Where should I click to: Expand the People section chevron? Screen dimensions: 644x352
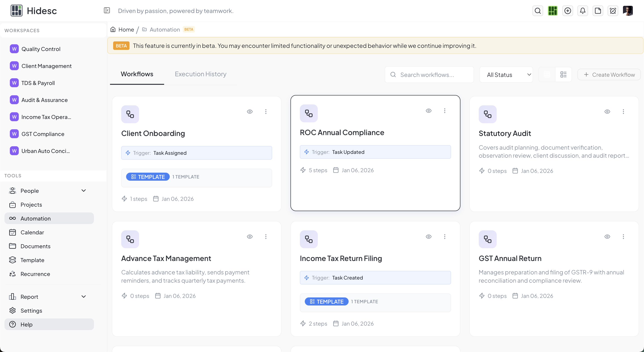(83, 191)
